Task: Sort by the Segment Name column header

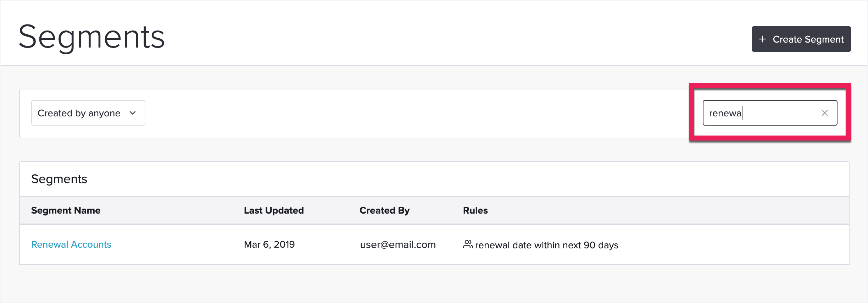Action: (x=66, y=210)
